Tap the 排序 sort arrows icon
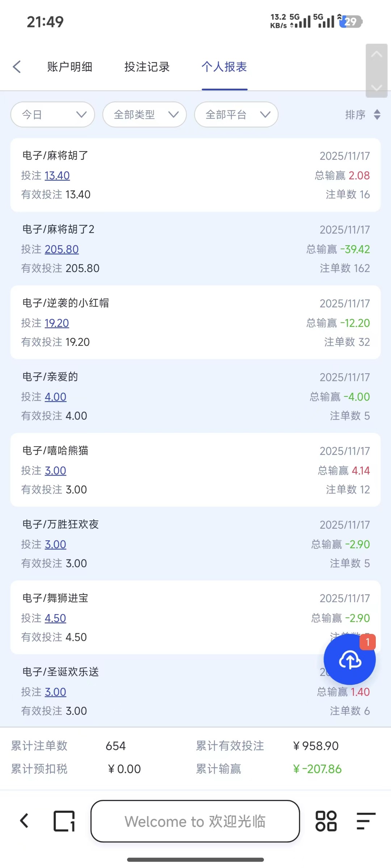 click(377, 115)
